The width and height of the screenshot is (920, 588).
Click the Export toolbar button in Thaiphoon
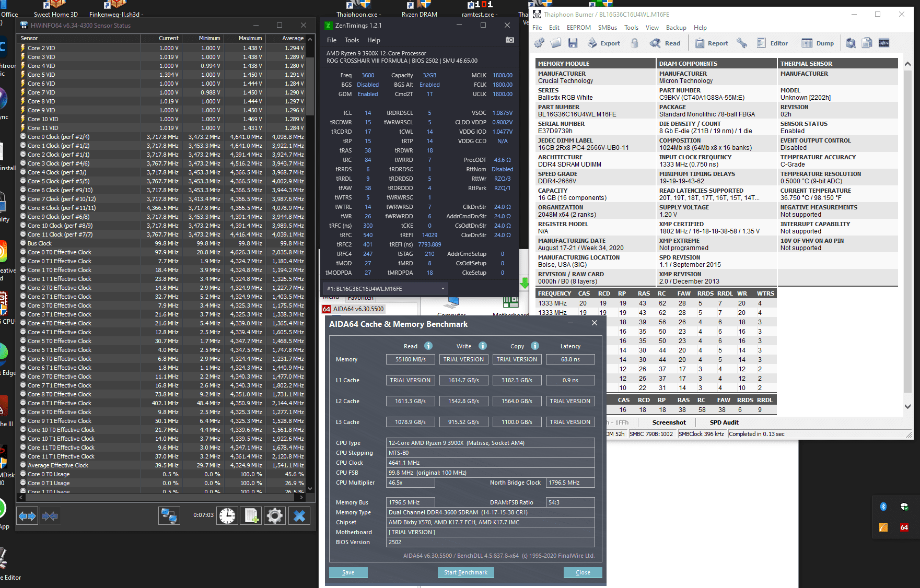point(604,43)
